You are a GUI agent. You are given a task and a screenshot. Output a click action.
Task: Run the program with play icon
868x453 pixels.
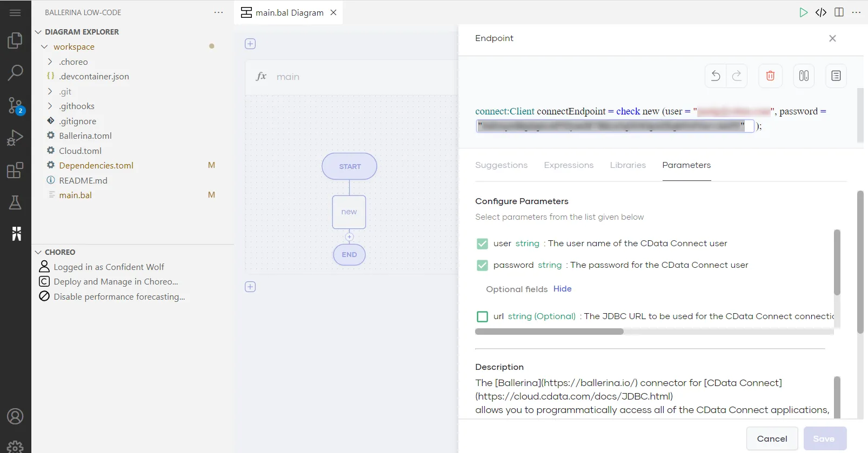coord(803,12)
